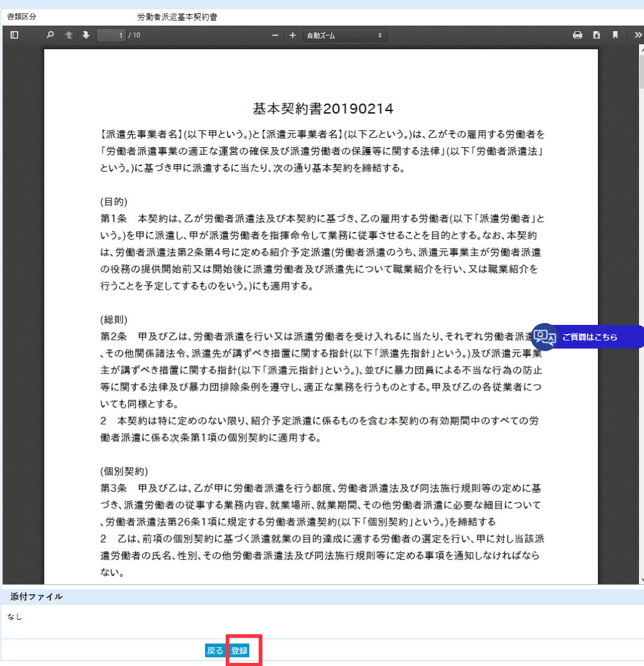Click the 添付ファイル section header
Viewport: 644px width, 666px height.
pyautogui.click(x=37, y=597)
